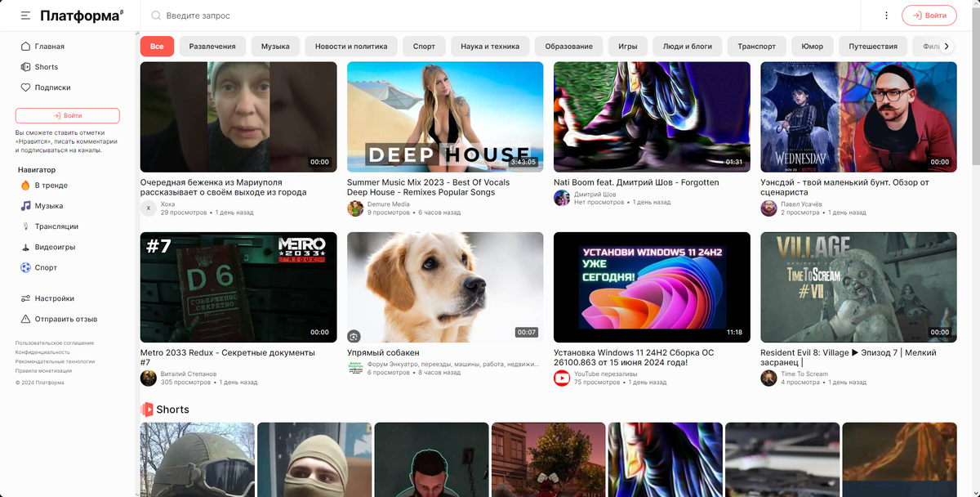Select the Музыка category chip

coord(275,47)
